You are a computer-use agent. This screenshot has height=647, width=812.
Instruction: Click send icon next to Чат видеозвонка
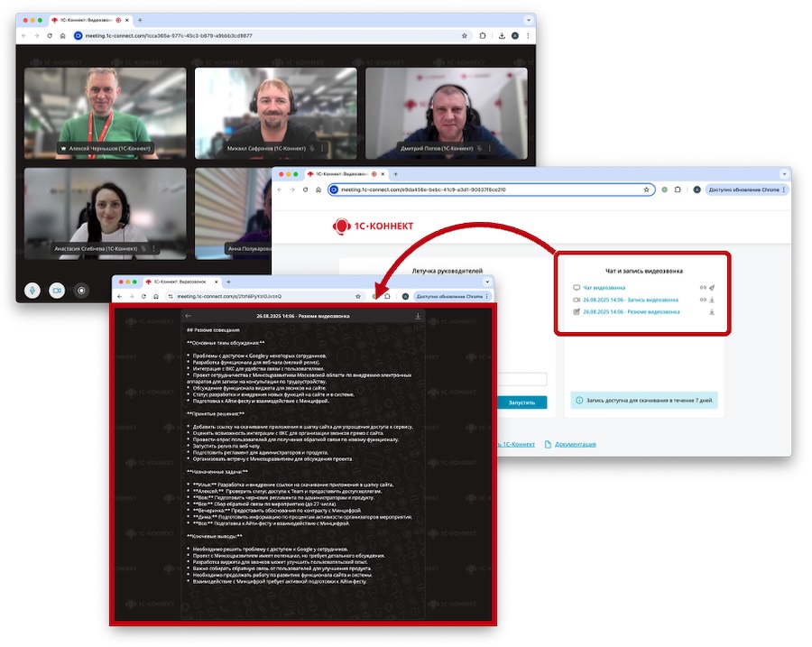coord(712,288)
